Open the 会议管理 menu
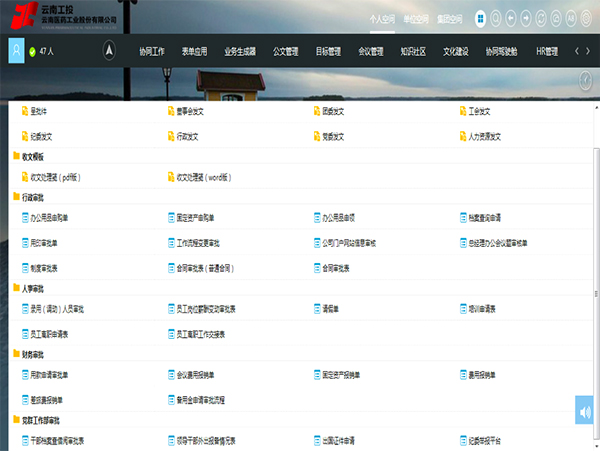 click(371, 52)
